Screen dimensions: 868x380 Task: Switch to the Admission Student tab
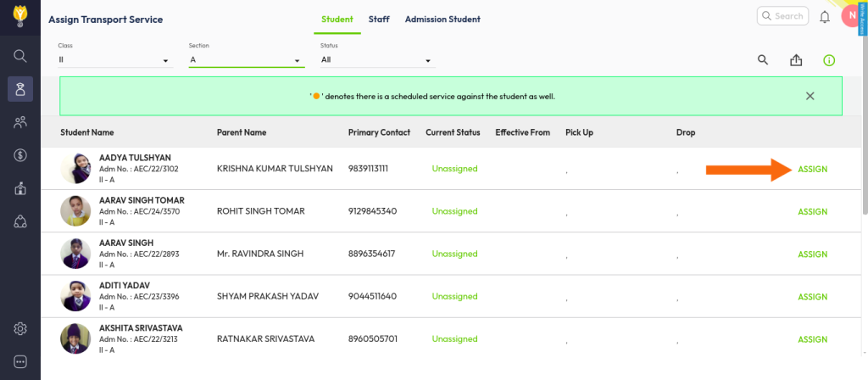click(442, 19)
